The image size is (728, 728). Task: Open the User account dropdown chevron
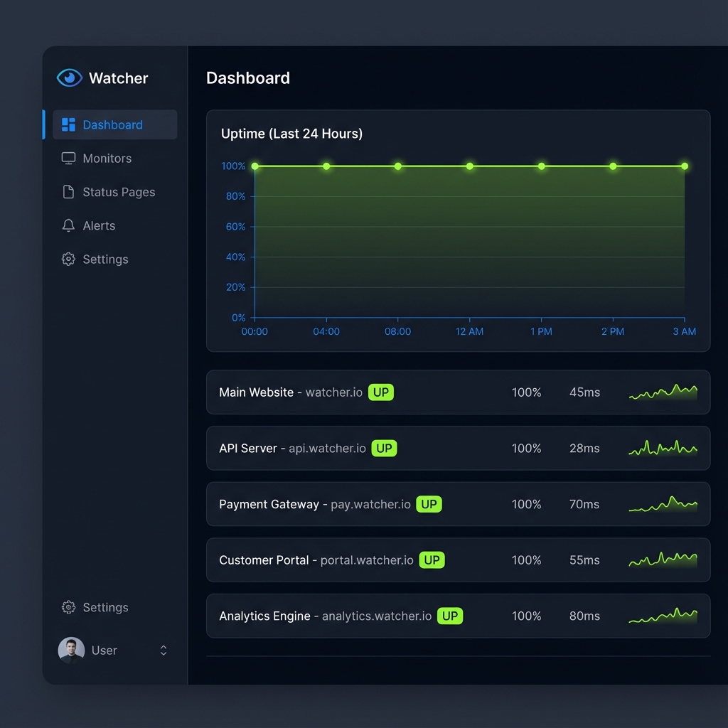pyautogui.click(x=163, y=650)
